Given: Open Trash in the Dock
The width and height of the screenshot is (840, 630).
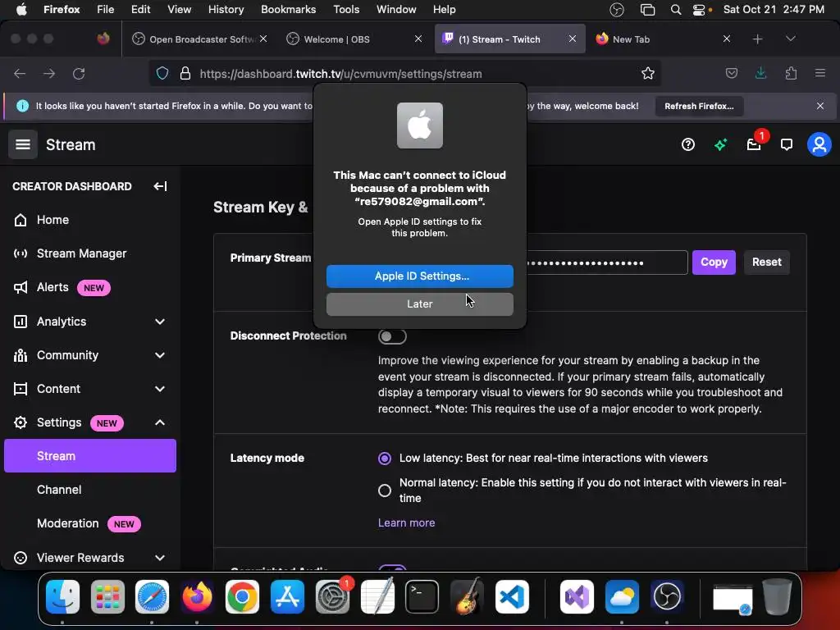Looking at the screenshot, I should 777,596.
